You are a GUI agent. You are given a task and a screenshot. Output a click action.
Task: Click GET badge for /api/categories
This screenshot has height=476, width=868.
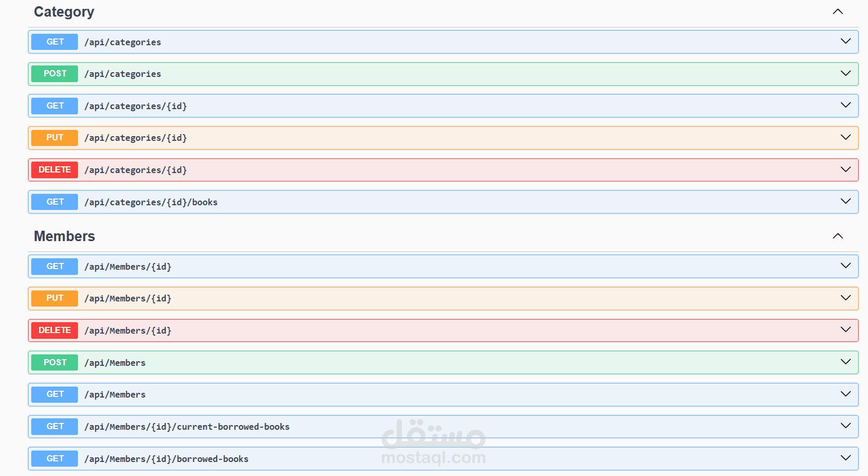click(55, 42)
